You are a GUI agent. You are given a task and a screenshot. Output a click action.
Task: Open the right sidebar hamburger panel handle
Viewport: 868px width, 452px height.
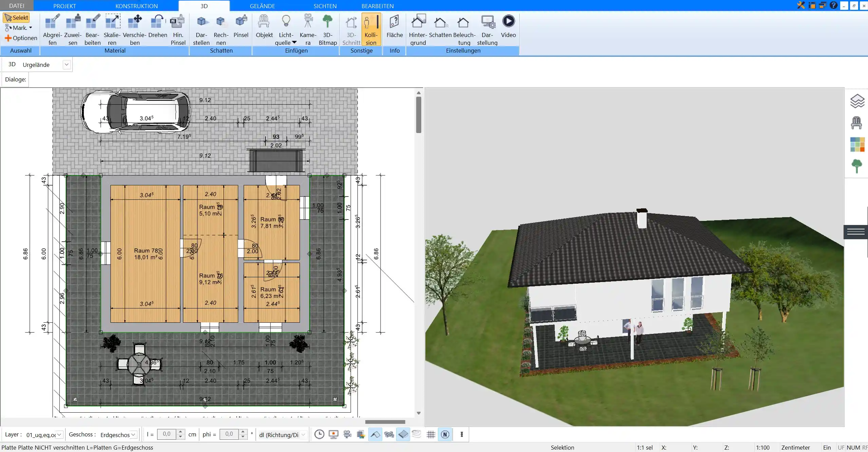coord(856,232)
